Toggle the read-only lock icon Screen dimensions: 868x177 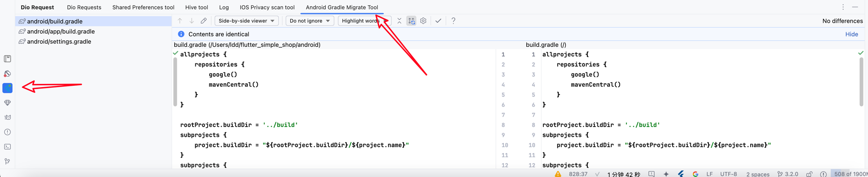tap(809, 174)
